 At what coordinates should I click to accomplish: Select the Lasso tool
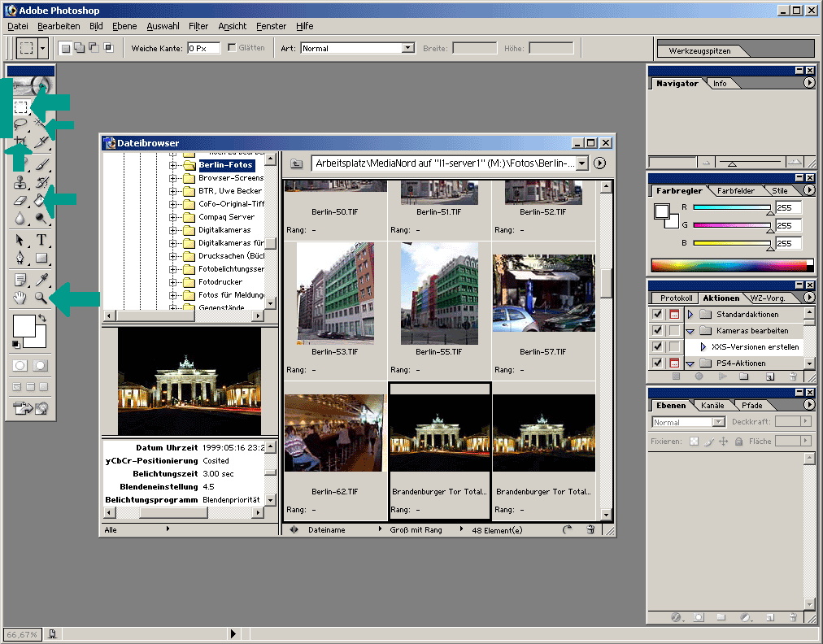[x=20, y=125]
